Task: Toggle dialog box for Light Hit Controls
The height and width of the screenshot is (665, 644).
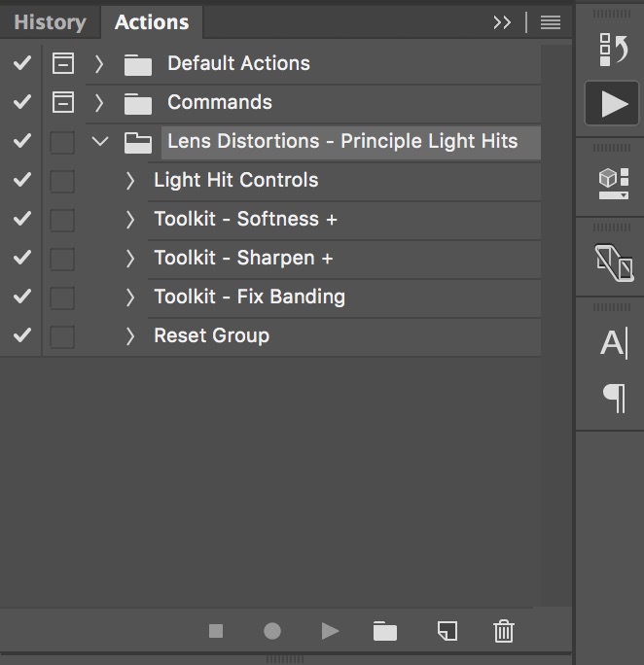Action: coord(62,181)
